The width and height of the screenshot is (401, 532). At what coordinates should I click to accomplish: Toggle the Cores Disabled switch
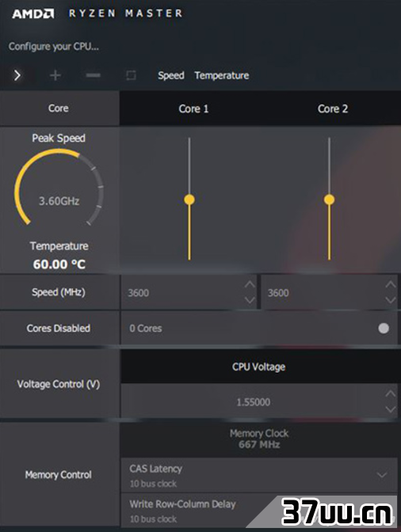[x=384, y=328]
